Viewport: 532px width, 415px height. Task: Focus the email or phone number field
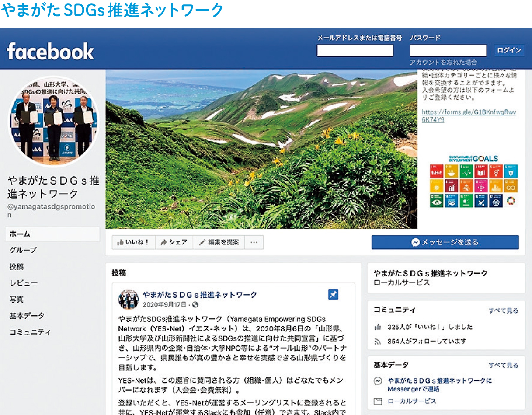355,50
